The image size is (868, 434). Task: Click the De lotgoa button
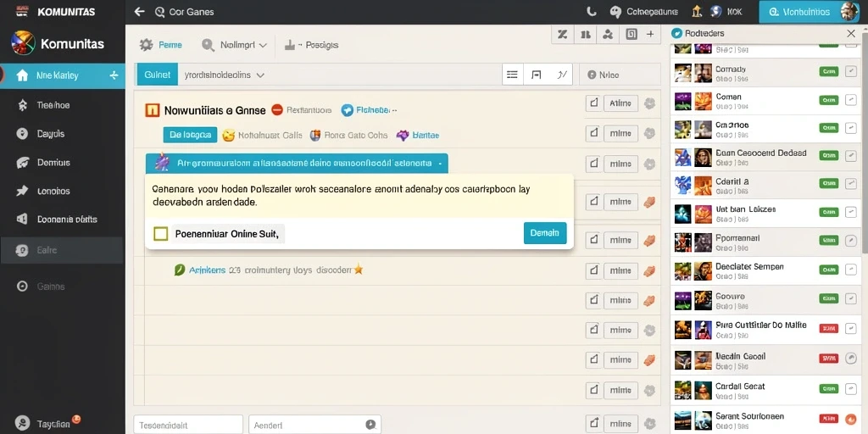[190, 135]
